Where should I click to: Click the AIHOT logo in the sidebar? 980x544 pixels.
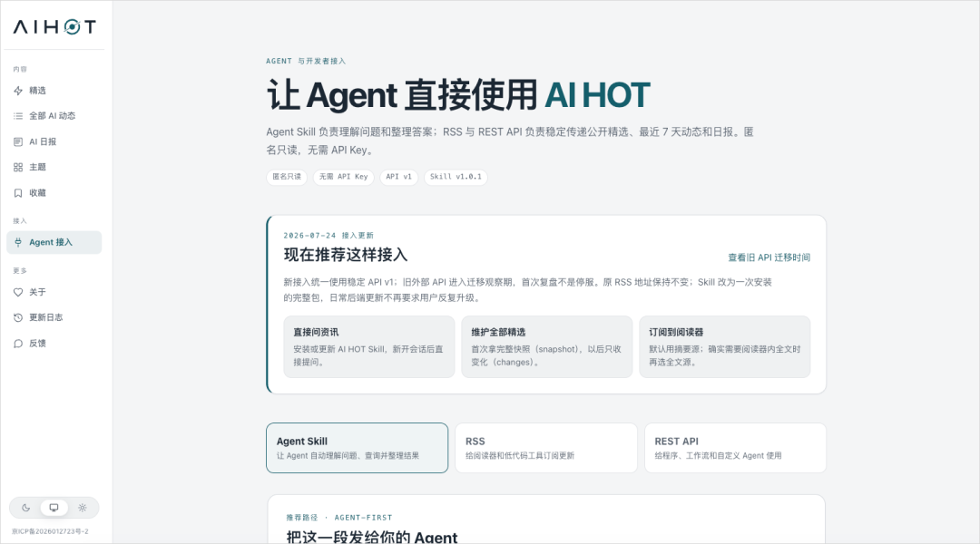(x=55, y=27)
